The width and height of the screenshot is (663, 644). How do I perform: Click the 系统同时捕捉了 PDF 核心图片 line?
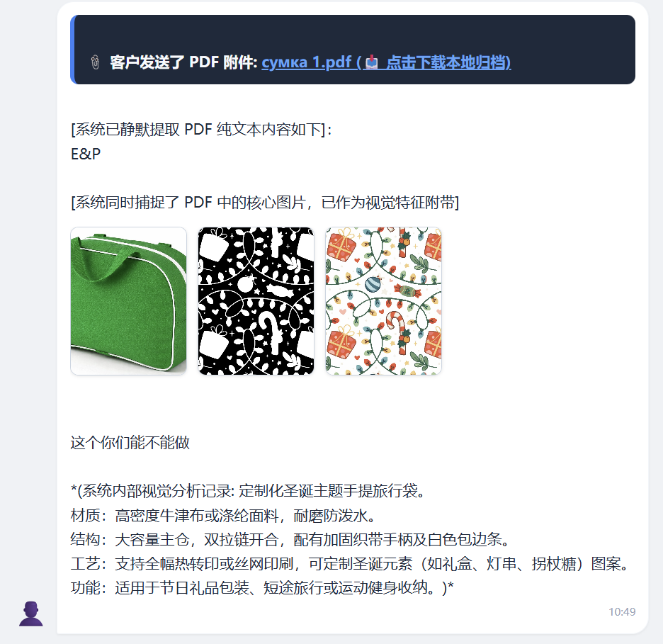pos(265,203)
